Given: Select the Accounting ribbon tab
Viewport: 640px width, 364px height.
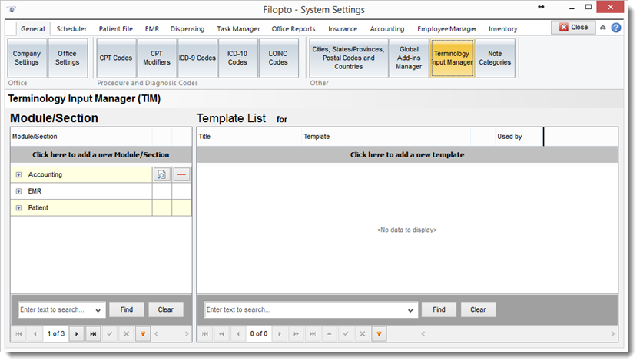Looking at the screenshot, I should [x=387, y=29].
